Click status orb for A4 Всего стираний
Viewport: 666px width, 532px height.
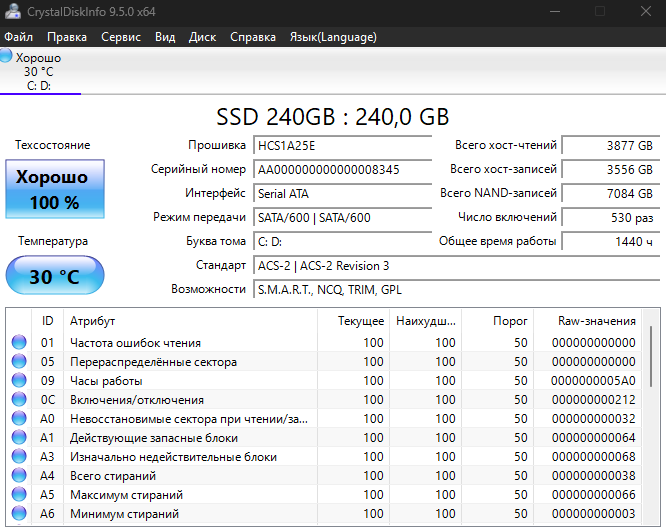(19, 475)
